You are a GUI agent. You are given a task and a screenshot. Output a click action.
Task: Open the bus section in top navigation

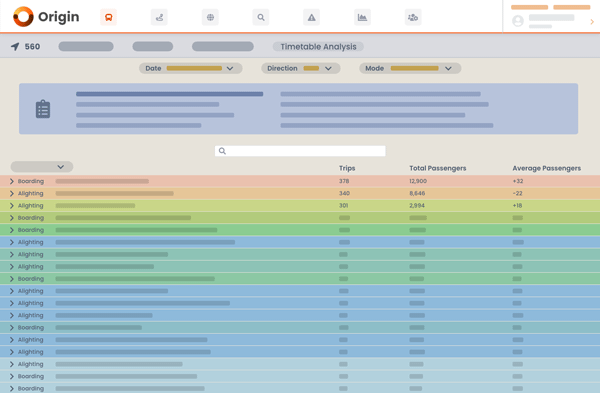tap(109, 17)
